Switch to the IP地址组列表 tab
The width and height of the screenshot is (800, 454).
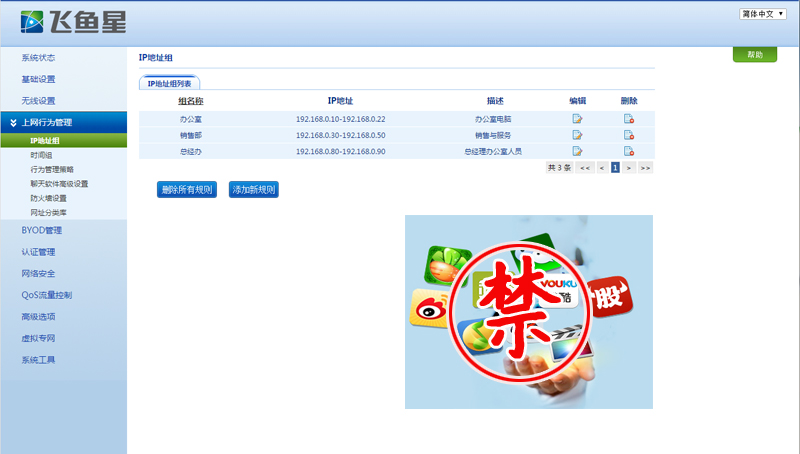[x=169, y=83]
